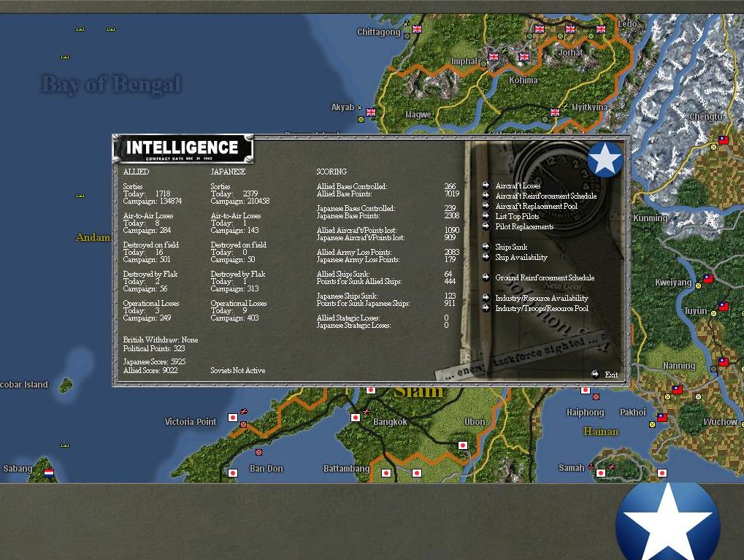
Task: Select the Chinese flag at Chengtu
Action: point(723,140)
